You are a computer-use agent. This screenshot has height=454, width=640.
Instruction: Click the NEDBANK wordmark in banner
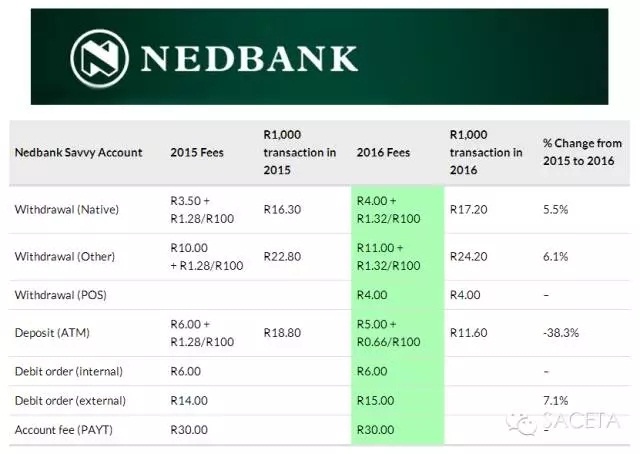pos(249,59)
